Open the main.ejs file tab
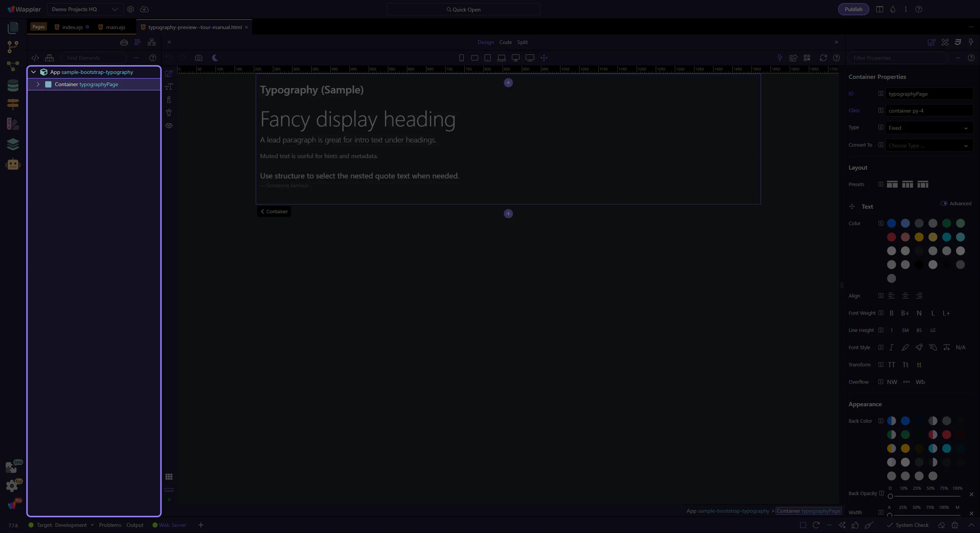 [115, 27]
